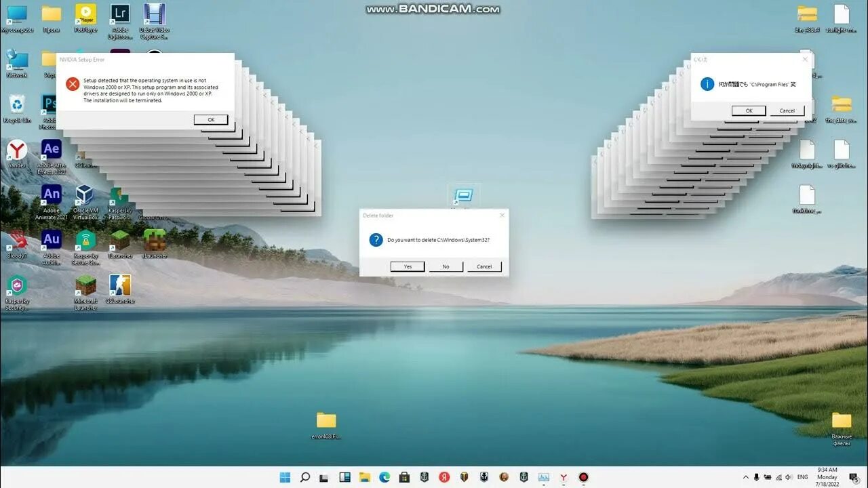
Task: Launch the Minecraft Launcher shortcut
Action: pos(85,292)
